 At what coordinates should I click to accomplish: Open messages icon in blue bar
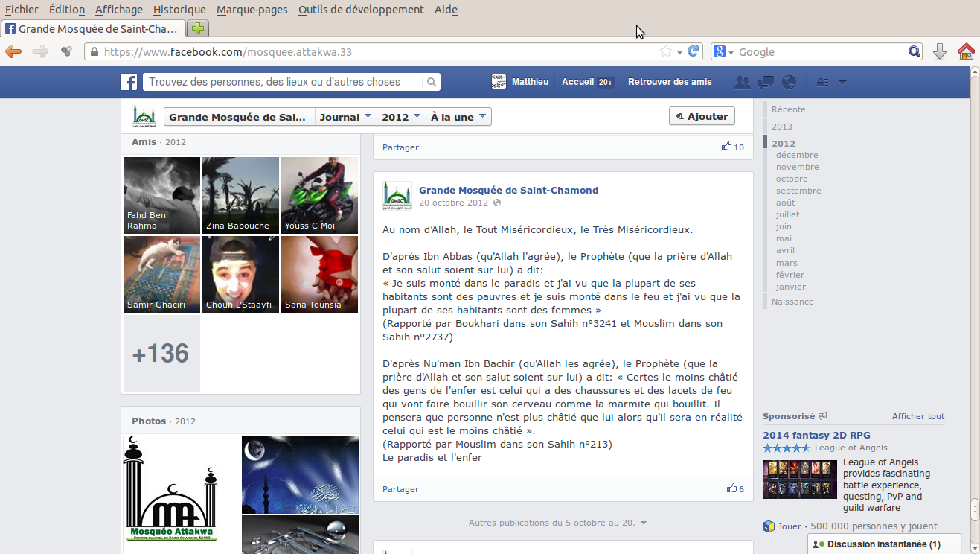(x=766, y=82)
